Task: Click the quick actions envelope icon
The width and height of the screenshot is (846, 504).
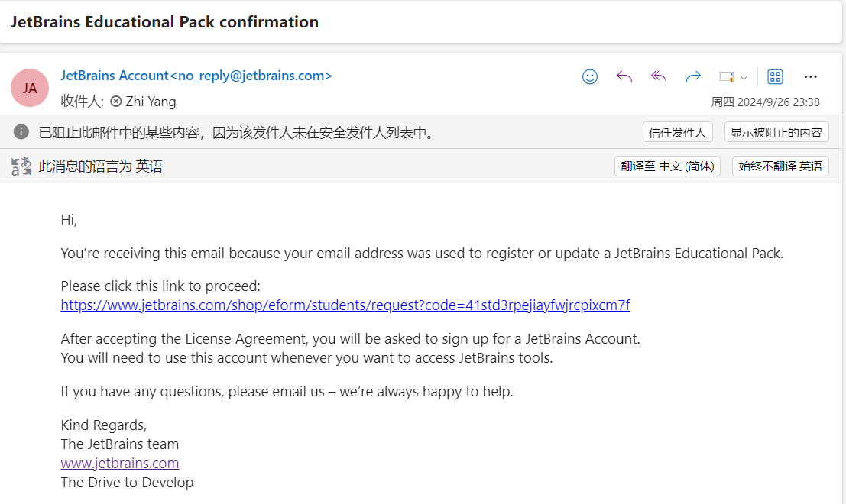Action: pyautogui.click(x=727, y=77)
